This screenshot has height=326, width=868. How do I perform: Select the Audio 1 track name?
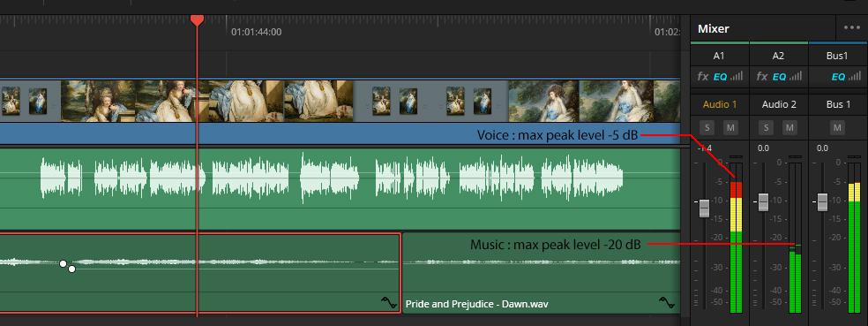tap(720, 104)
